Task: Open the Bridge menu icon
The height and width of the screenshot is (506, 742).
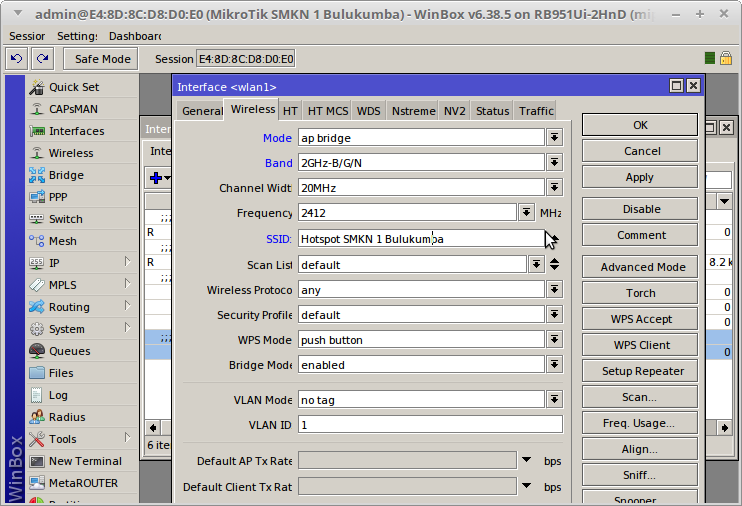Action: coord(37,175)
